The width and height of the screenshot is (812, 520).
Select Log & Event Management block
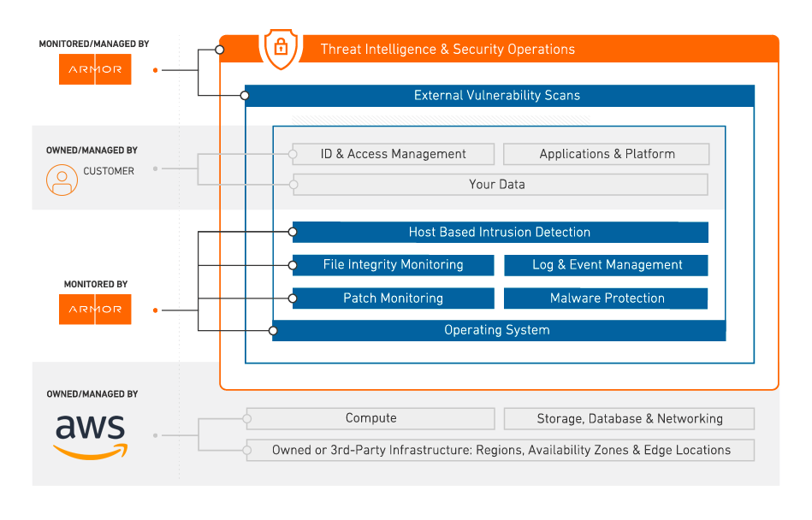(607, 265)
